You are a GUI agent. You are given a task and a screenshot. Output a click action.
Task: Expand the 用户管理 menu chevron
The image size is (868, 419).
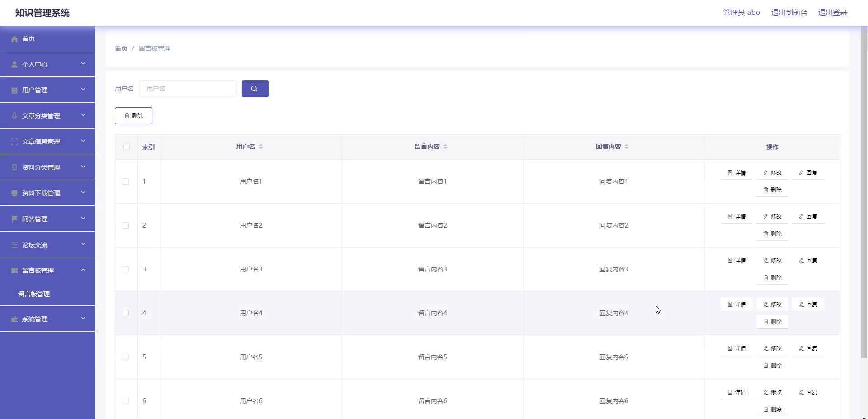83,89
